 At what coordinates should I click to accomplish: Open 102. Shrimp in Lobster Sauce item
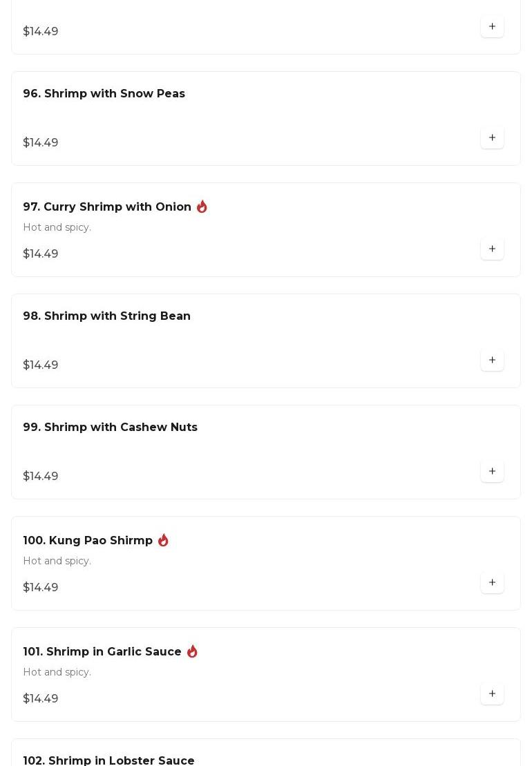[108, 760]
